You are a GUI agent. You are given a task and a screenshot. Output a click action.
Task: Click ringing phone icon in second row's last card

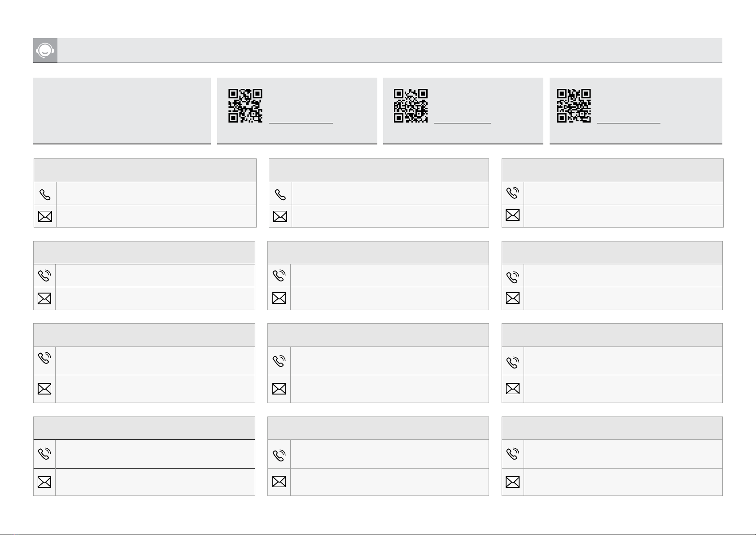513,277
